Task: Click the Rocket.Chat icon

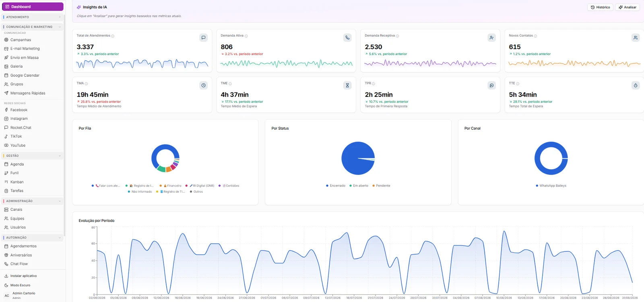Action: click(6, 127)
